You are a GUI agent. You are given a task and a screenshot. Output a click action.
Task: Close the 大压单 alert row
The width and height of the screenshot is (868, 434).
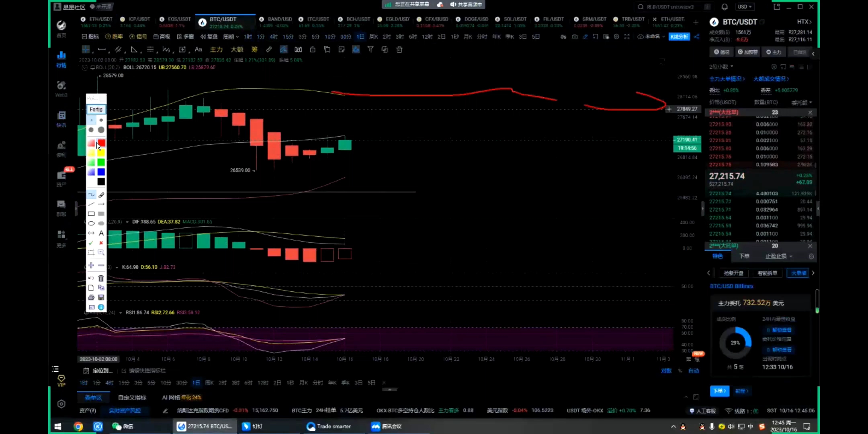pos(810,113)
